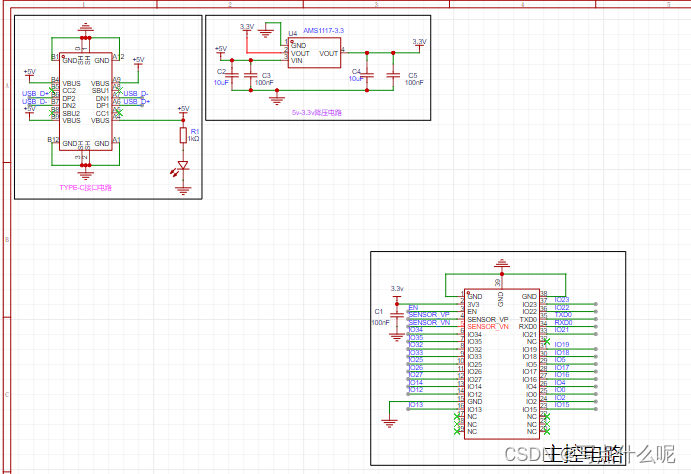Click the no-connect cross beside CC1 pin

point(119,113)
